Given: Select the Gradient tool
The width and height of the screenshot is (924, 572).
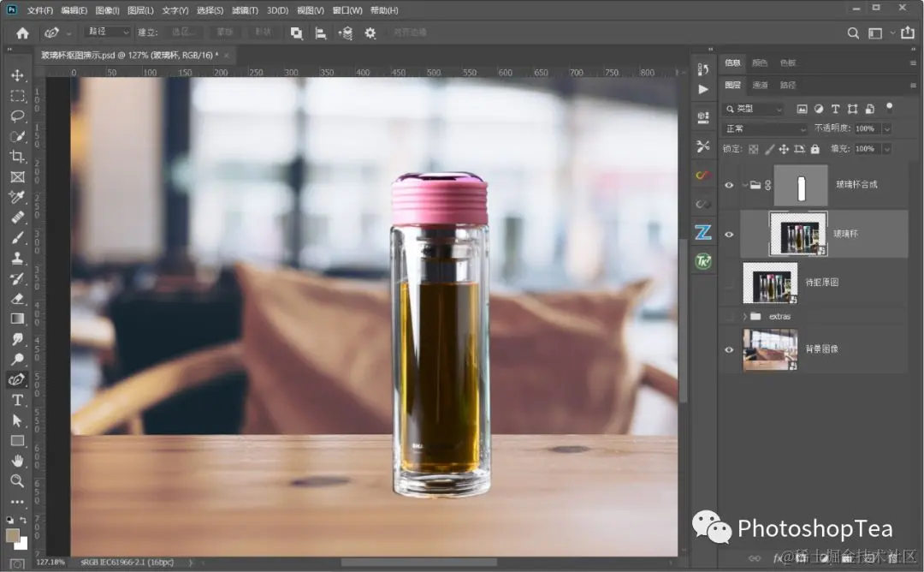Looking at the screenshot, I should coord(17,319).
